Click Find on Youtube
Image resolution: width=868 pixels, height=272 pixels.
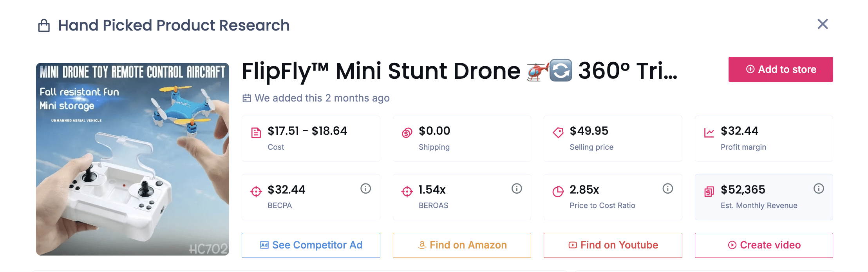(x=613, y=245)
